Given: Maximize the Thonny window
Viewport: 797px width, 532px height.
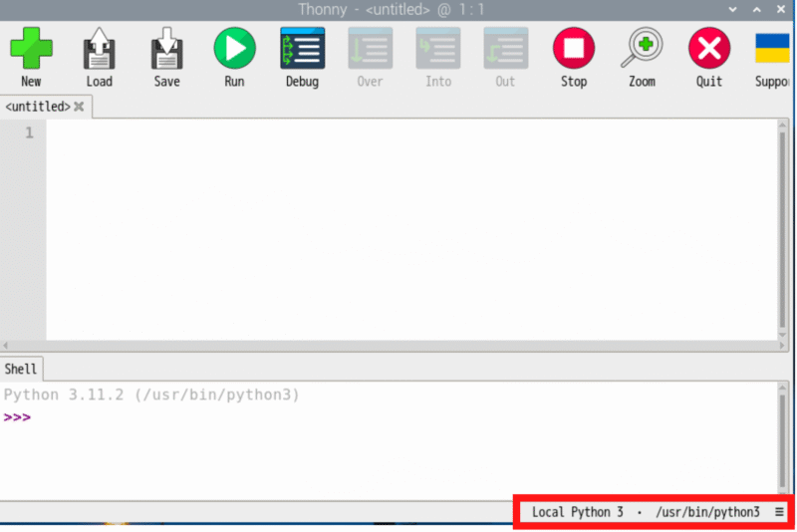Looking at the screenshot, I should (x=757, y=9).
